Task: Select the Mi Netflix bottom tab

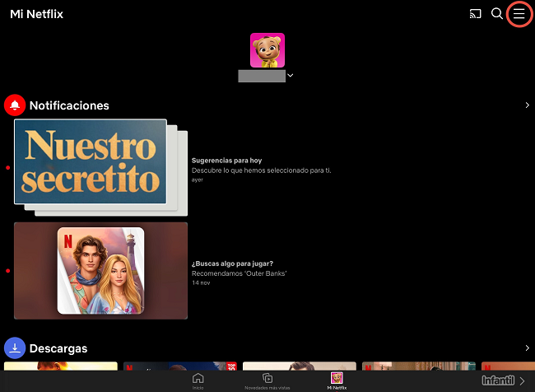Action: tap(337, 380)
